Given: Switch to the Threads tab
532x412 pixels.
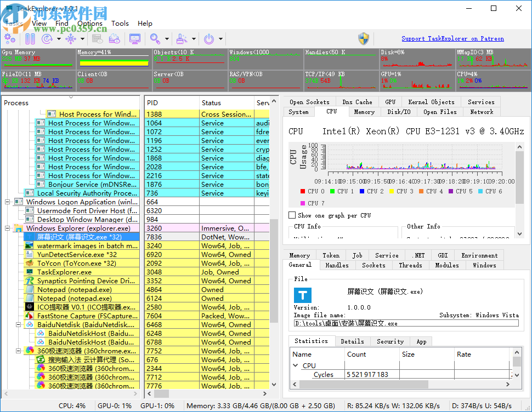Looking at the screenshot, I should click(x=410, y=265).
